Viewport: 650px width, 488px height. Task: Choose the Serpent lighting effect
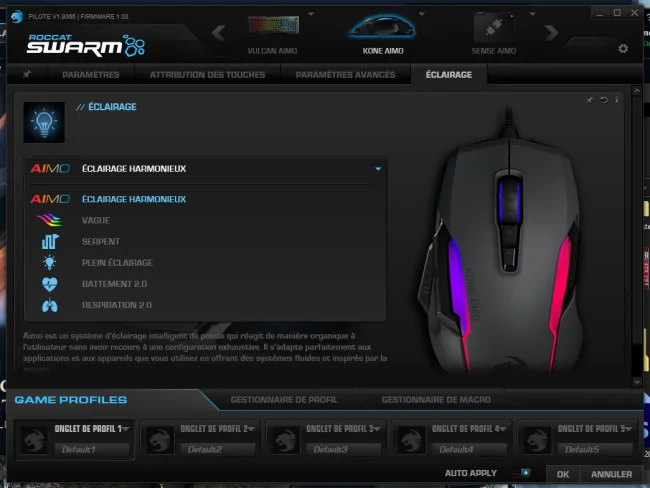101,242
